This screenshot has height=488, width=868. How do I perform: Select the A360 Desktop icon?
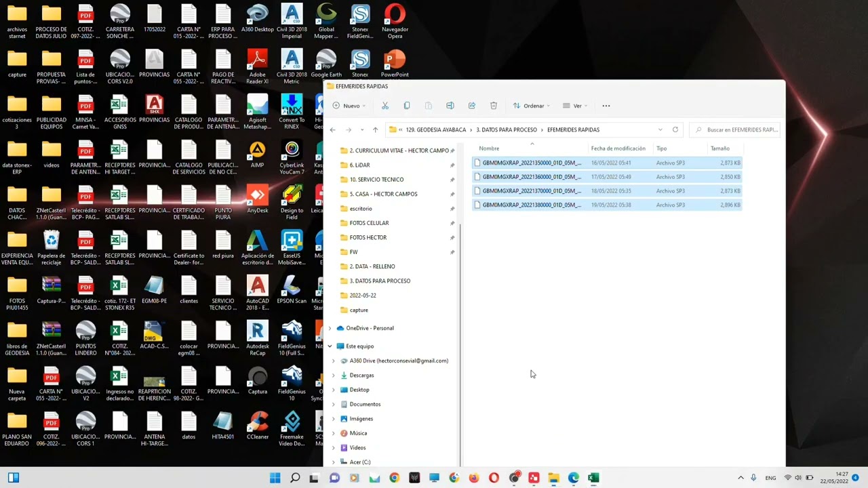click(x=257, y=19)
